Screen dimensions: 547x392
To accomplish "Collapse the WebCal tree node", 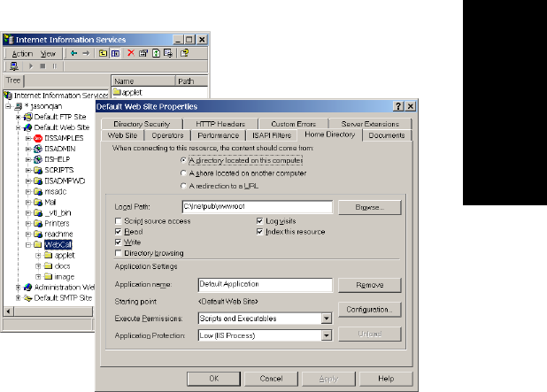I will coord(28,245).
